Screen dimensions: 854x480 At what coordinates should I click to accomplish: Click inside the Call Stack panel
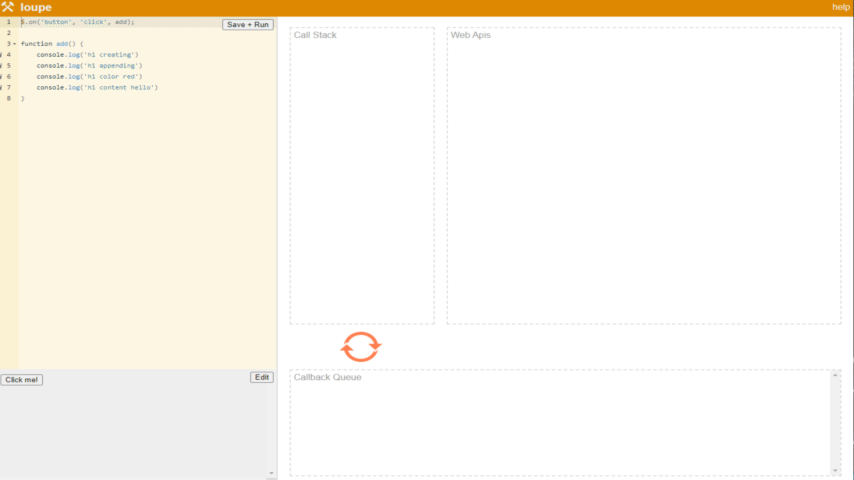click(362, 180)
